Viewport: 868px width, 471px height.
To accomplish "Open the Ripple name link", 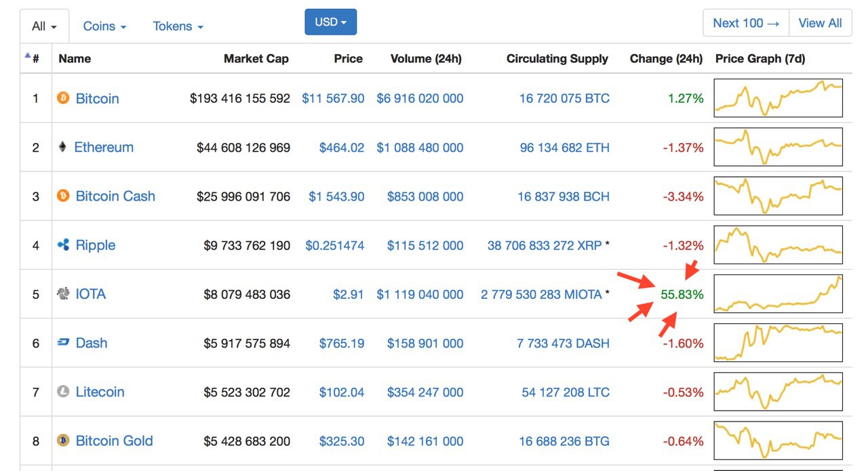I will [x=96, y=245].
